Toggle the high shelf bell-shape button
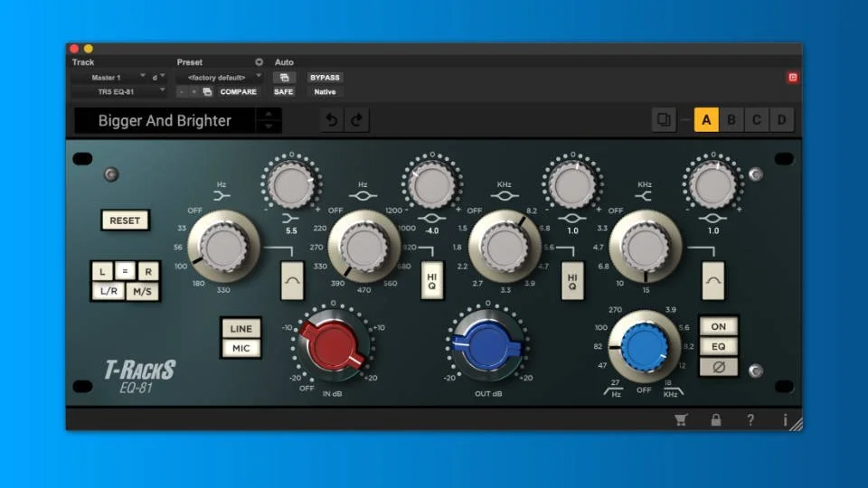Screen dimensions: 868x488 tap(713, 281)
